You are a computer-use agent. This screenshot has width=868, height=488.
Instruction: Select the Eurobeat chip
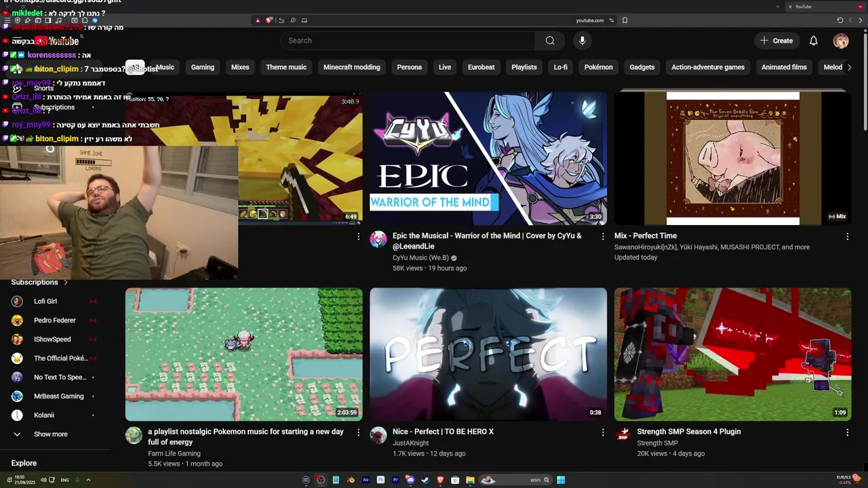click(x=481, y=67)
